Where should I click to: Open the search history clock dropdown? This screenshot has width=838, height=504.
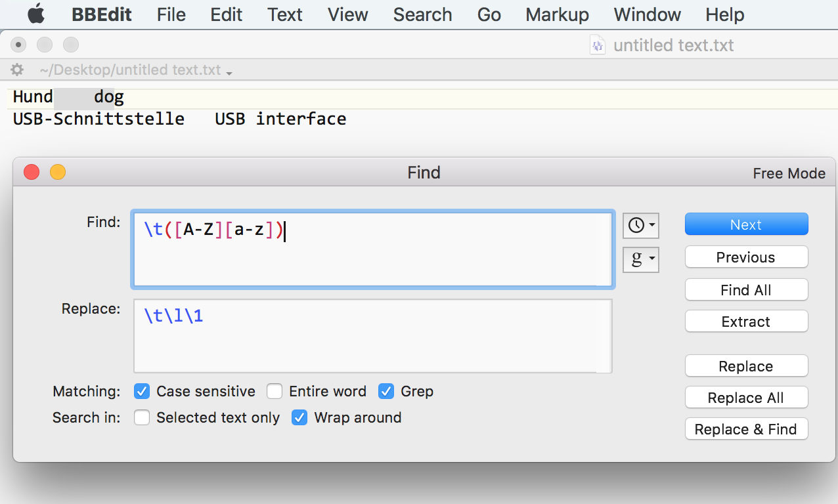click(x=641, y=225)
